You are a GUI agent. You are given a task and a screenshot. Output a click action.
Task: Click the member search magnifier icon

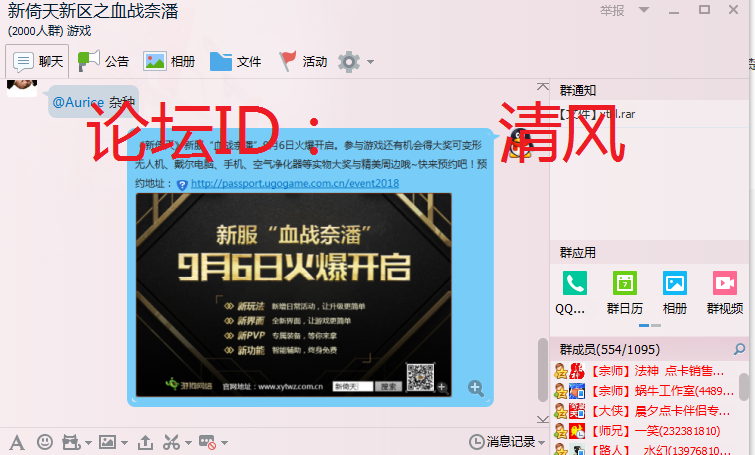(x=739, y=349)
